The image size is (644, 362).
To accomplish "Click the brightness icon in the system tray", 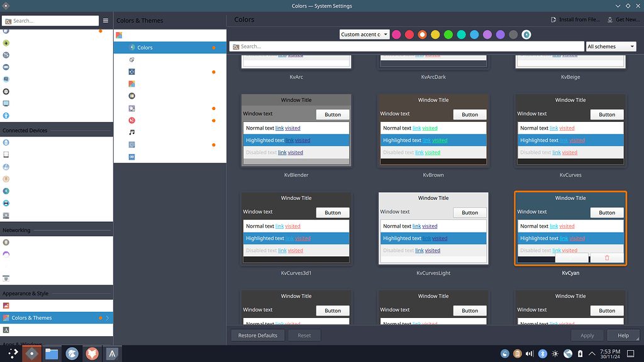I will (x=554, y=354).
